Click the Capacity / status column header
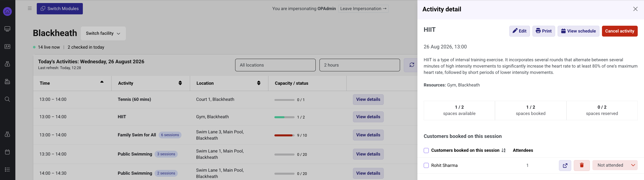The image size is (644, 180). [x=292, y=83]
